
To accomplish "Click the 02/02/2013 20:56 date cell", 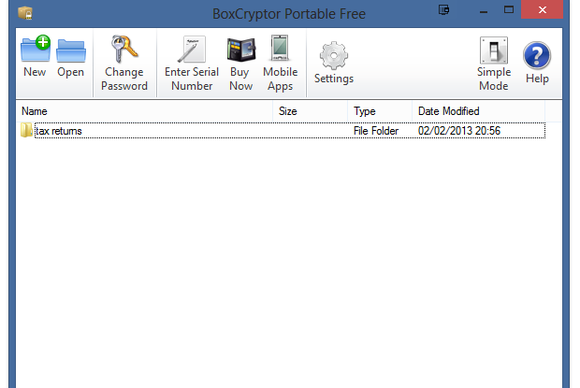I will [x=459, y=131].
